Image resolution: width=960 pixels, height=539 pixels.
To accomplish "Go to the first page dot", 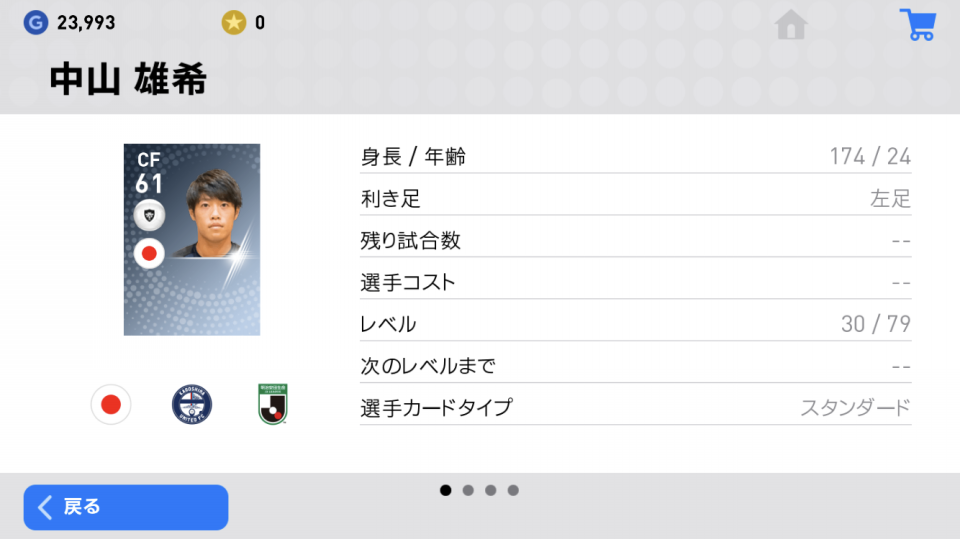I will pyautogui.click(x=446, y=490).
